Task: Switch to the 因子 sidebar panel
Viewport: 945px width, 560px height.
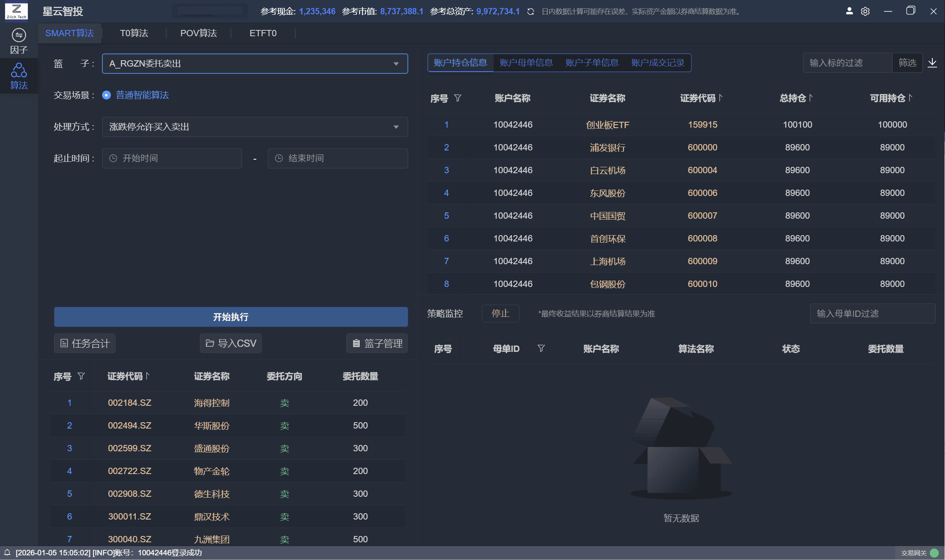Action: point(18,40)
